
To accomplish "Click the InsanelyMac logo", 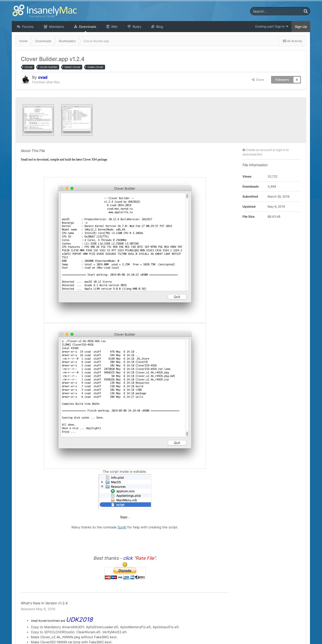I will click(45, 11).
